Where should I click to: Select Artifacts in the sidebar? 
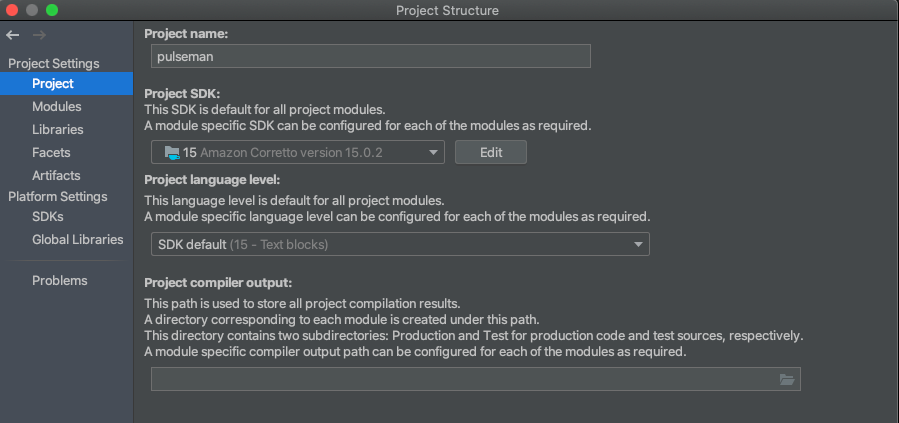point(56,176)
